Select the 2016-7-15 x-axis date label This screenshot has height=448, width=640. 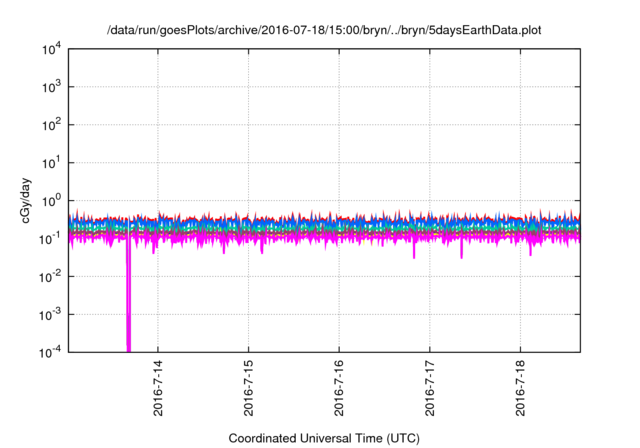[249, 388]
